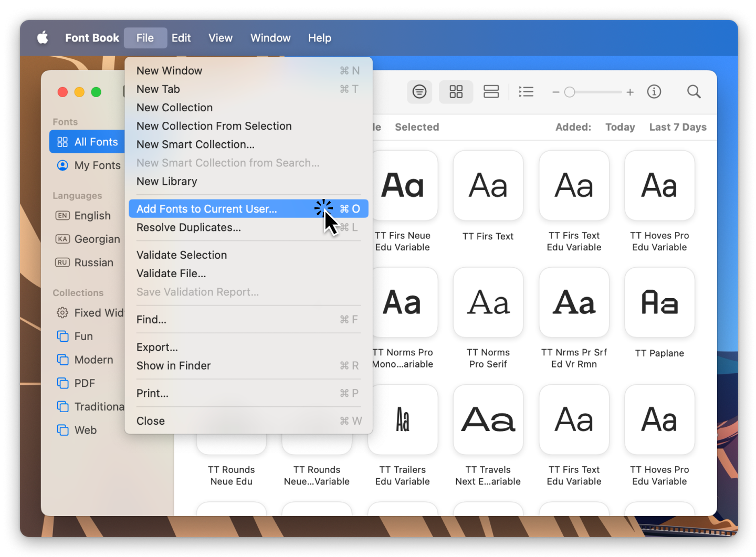756x557 pixels.
Task: Filter by Selected fonts
Action: tap(417, 127)
